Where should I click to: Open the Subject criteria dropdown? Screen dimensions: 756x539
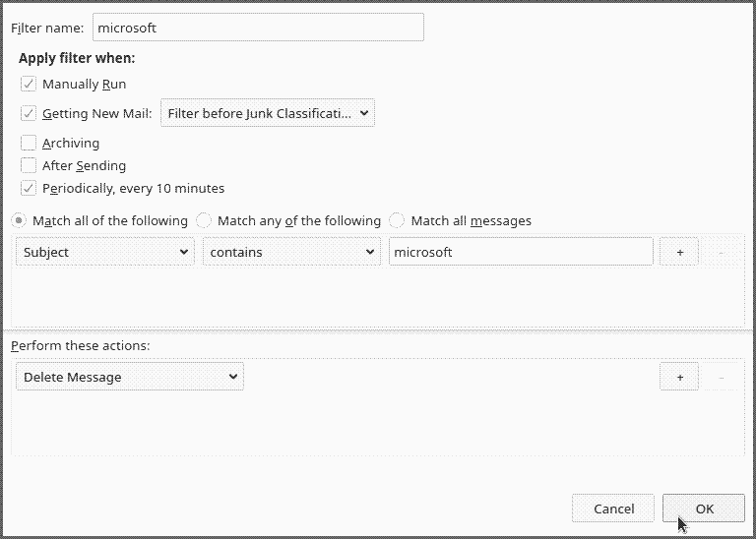point(105,252)
